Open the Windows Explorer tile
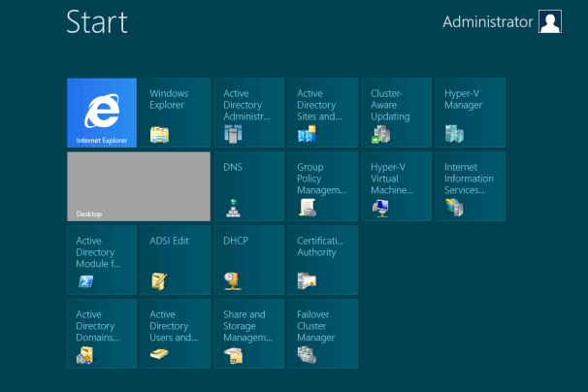Screen dimensions: 588x392 point(176,113)
